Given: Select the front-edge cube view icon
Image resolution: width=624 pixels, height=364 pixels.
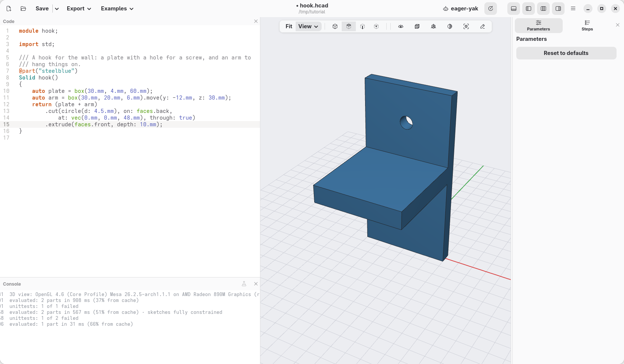Looking at the screenshot, I should pyautogui.click(x=363, y=26).
